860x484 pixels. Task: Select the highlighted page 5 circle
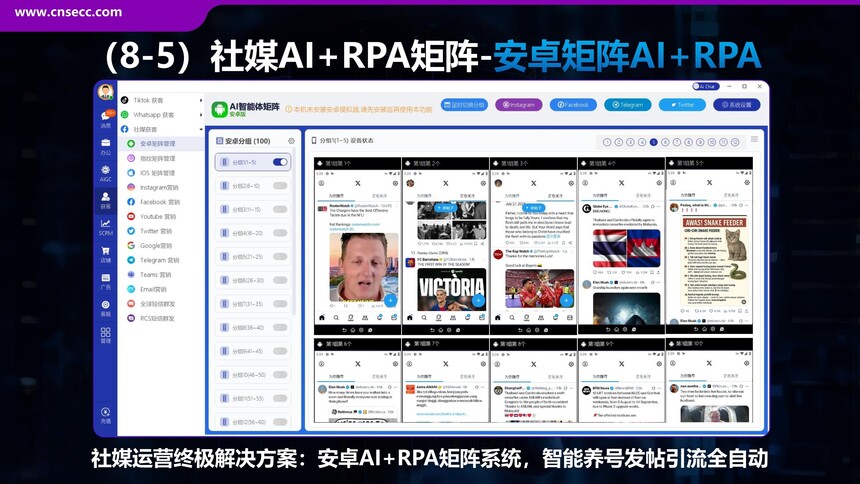click(653, 142)
